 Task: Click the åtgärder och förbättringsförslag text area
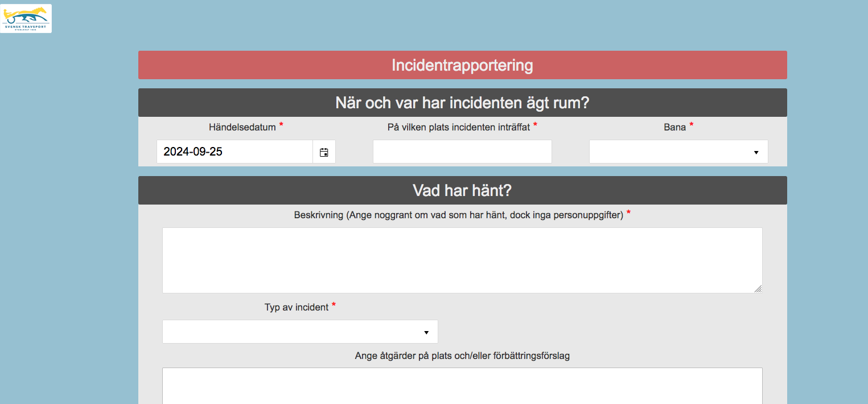[x=462, y=386]
